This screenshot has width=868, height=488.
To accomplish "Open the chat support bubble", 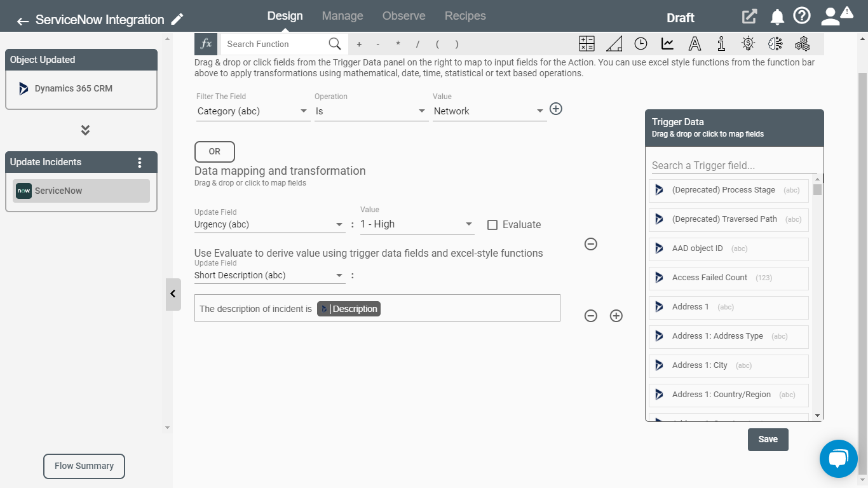I will pyautogui.click(x=839, y=459).
